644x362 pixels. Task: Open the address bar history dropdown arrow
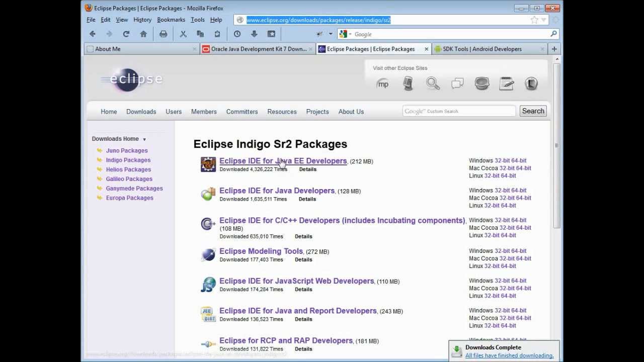543,20
